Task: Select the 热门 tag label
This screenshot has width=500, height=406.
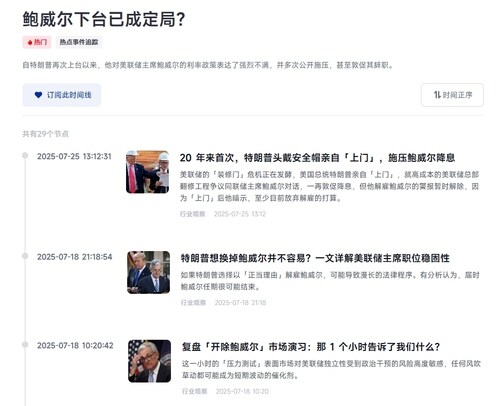Action: click(37, 42)
